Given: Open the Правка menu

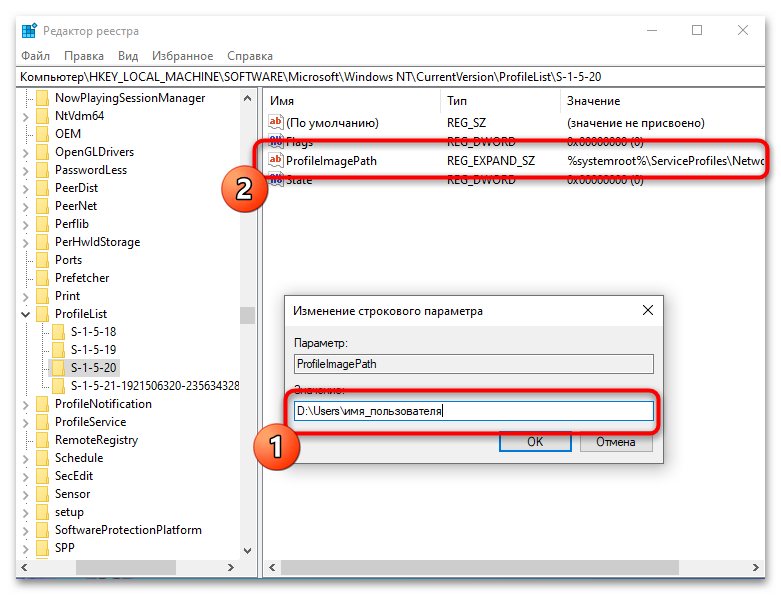Looking at the screenshot, I should pos(84,56).
